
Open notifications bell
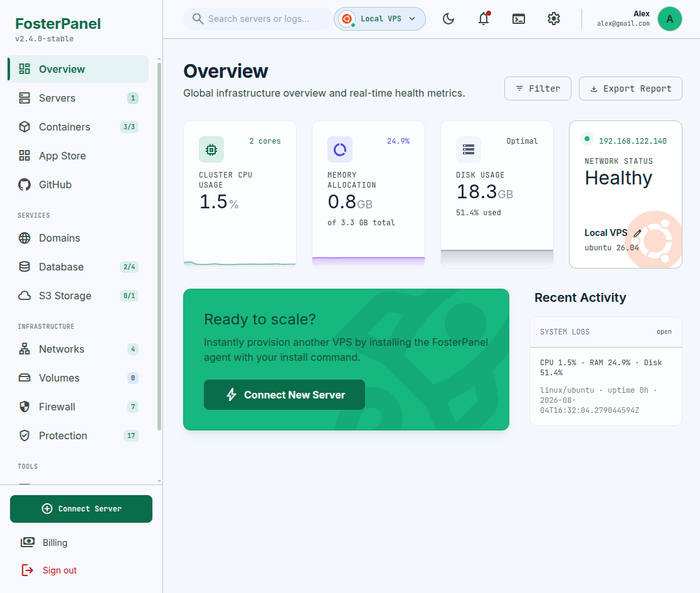[484, 19]
